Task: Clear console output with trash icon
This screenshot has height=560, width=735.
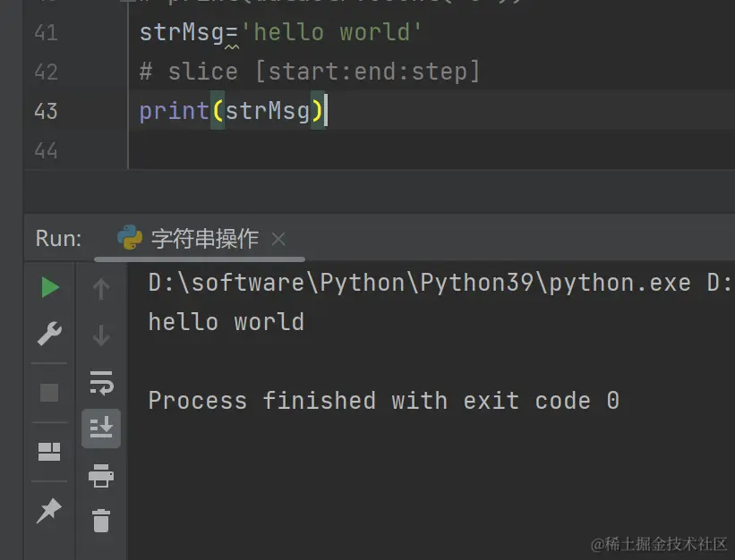Action: click(101, 521)
